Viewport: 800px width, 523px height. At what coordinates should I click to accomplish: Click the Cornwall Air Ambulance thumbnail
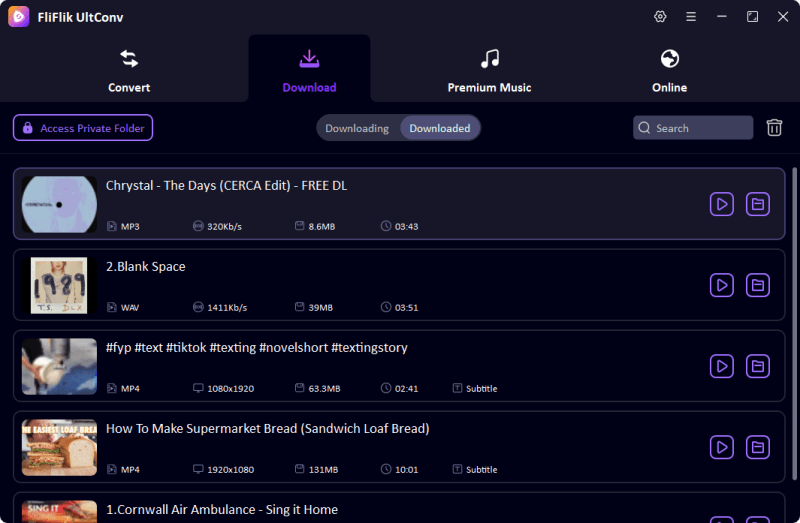(x=59, y=512)
